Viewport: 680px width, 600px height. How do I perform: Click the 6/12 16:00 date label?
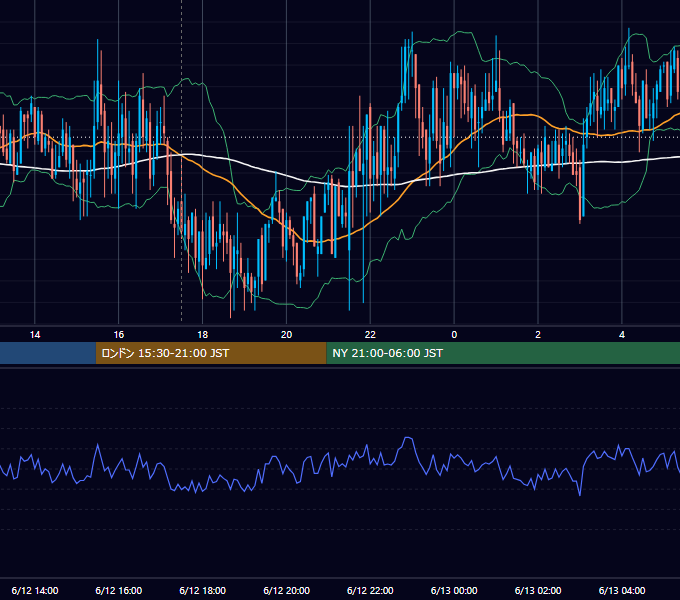[x=118, y=590]
